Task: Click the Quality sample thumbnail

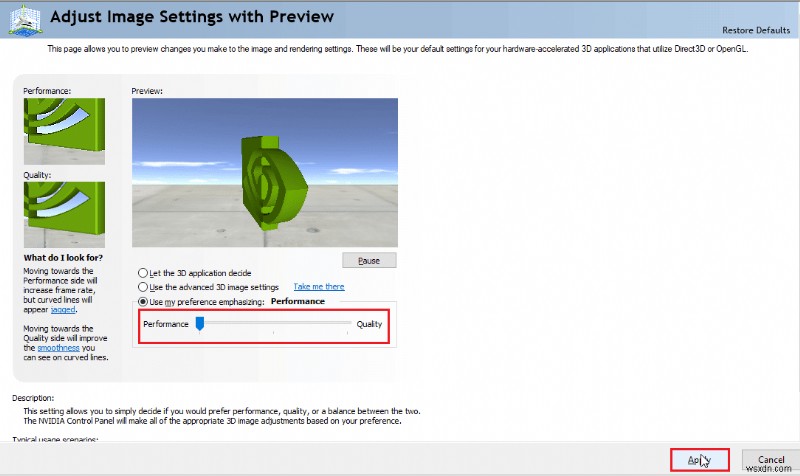Action: click(64, 215)
